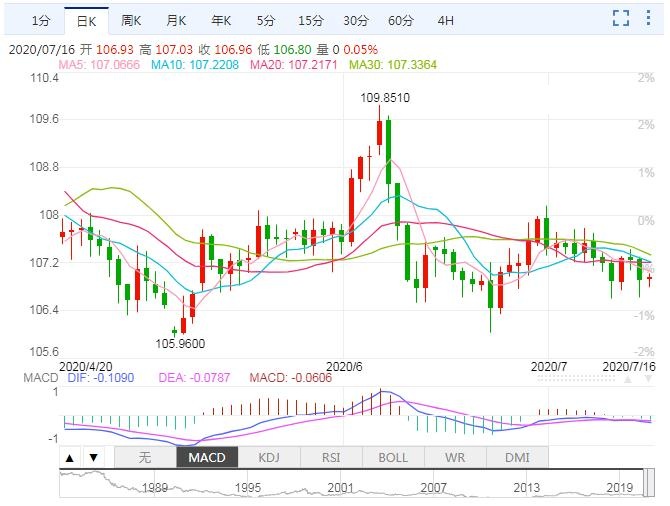Show the 60分 chart
The image size is (670, 506).
pos(400,20)
